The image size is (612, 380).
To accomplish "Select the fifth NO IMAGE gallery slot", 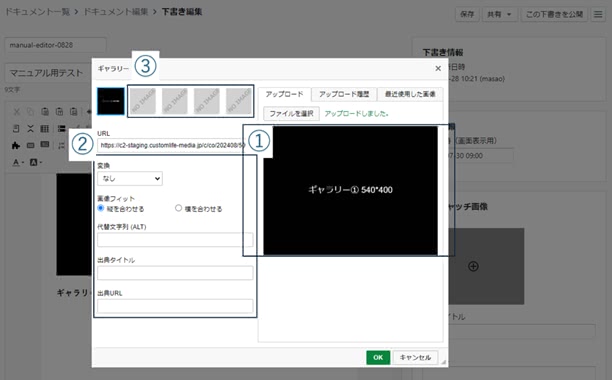I will 239,101.
